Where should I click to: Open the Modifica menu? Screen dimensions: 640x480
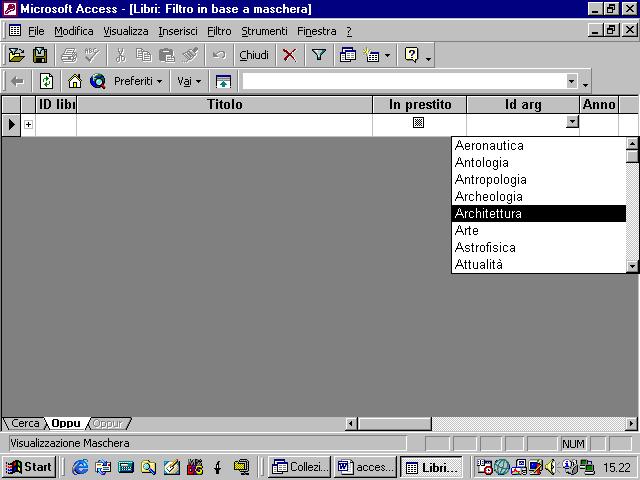click(x=74, y=31)
